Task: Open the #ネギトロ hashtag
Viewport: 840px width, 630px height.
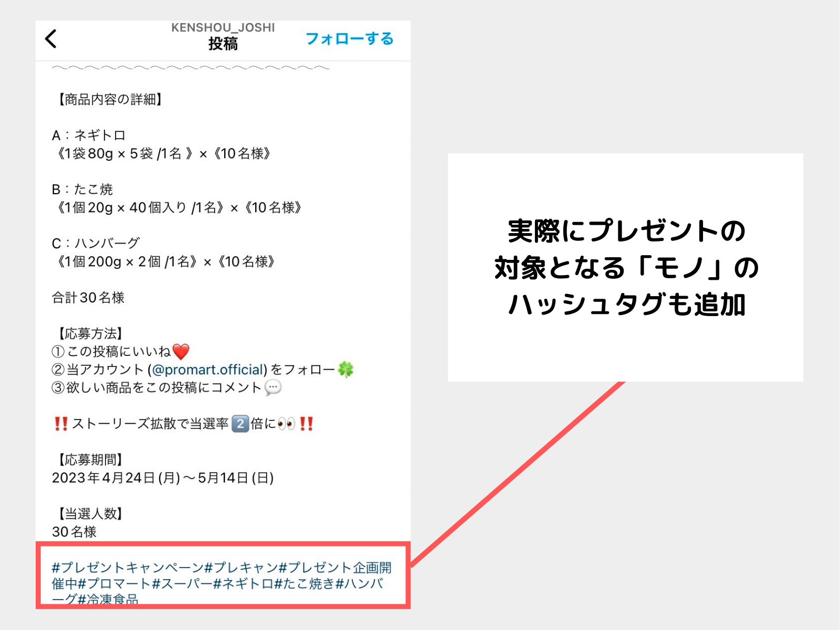Action: coord(243,584)
